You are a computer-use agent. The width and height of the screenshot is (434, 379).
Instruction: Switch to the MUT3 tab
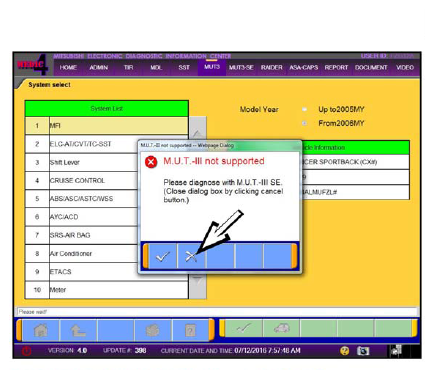212,67
